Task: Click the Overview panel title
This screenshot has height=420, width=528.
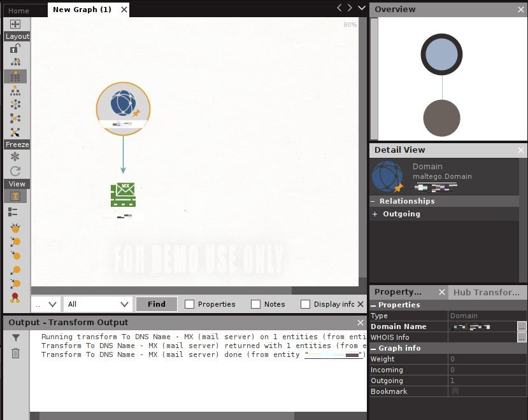Action: coord(395,10)
